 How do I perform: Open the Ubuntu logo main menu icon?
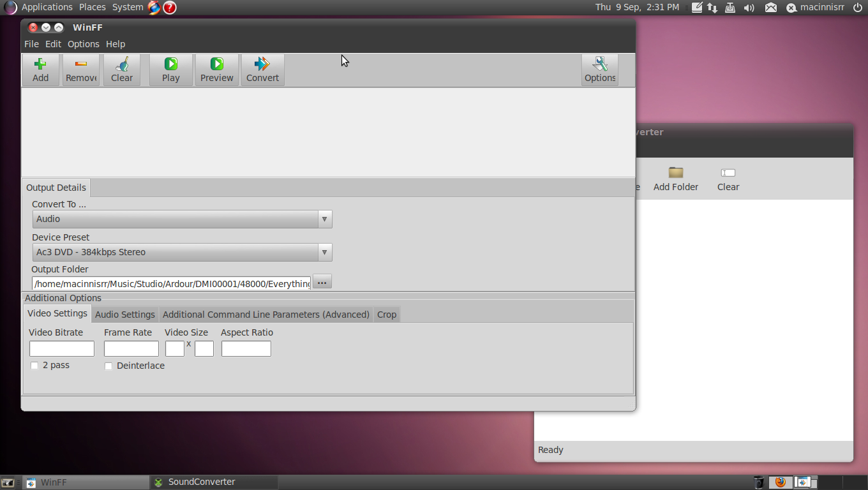pyautogui.click(x=10, y=7)
